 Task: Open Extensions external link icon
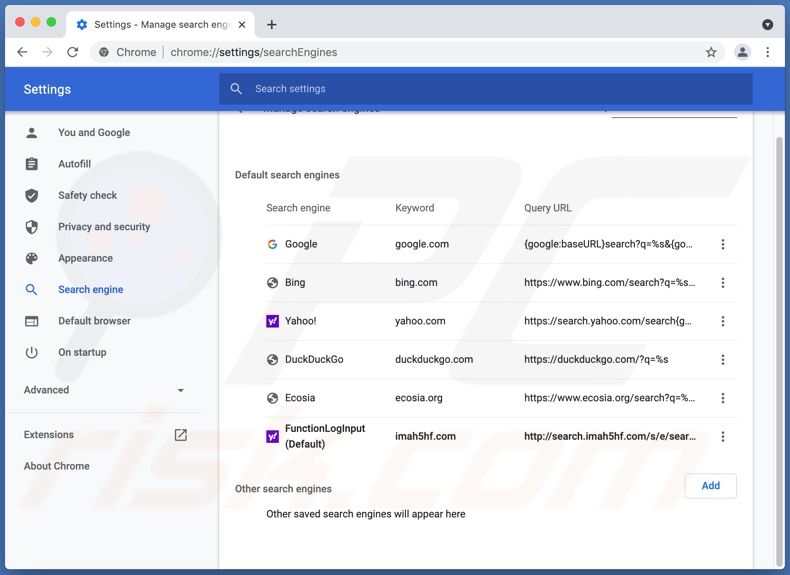point(180,435)
